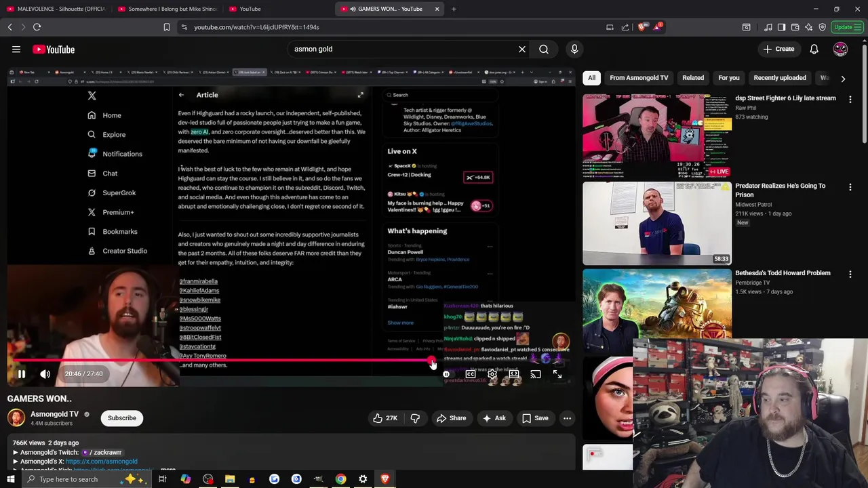This screenshot has width=868, height=488.
Task: Click Windows taskbar search box
Action: 85,479
